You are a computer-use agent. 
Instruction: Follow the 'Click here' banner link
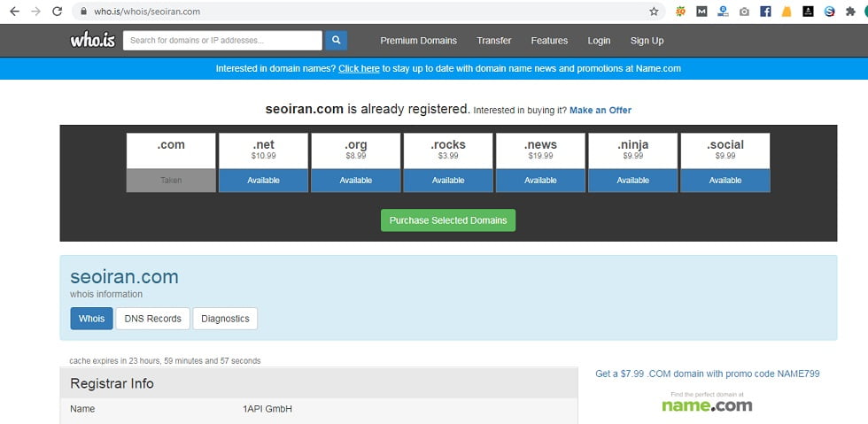point(359,69)
